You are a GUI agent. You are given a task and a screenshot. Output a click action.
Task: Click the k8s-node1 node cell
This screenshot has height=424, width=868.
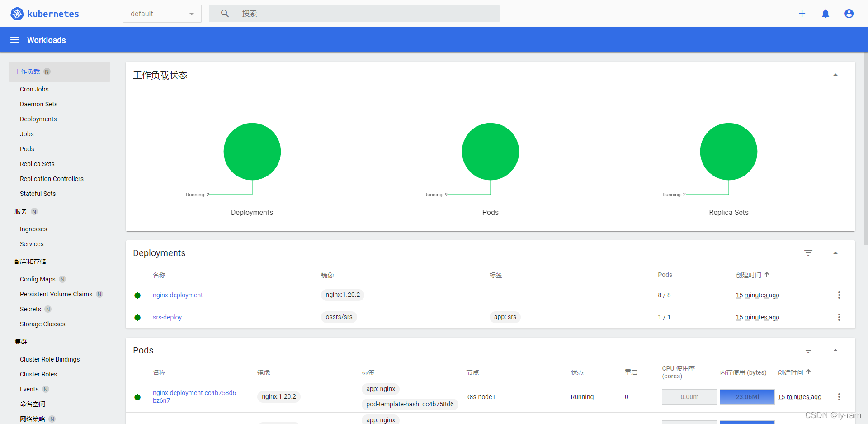point(481,397)
